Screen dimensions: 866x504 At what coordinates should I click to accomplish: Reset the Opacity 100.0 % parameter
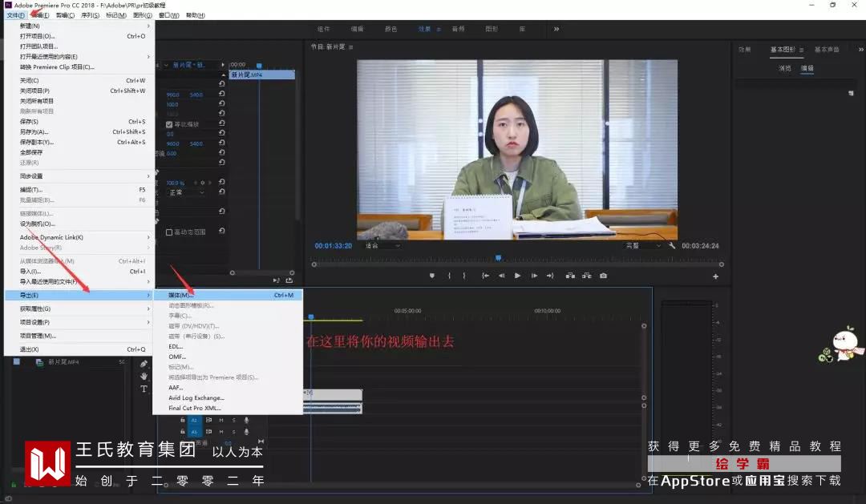221,182
